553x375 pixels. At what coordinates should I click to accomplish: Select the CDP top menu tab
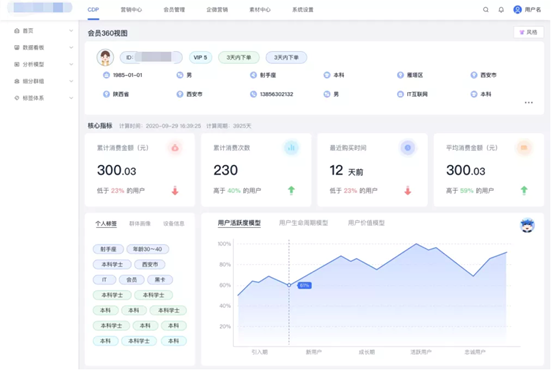[93, 10]
